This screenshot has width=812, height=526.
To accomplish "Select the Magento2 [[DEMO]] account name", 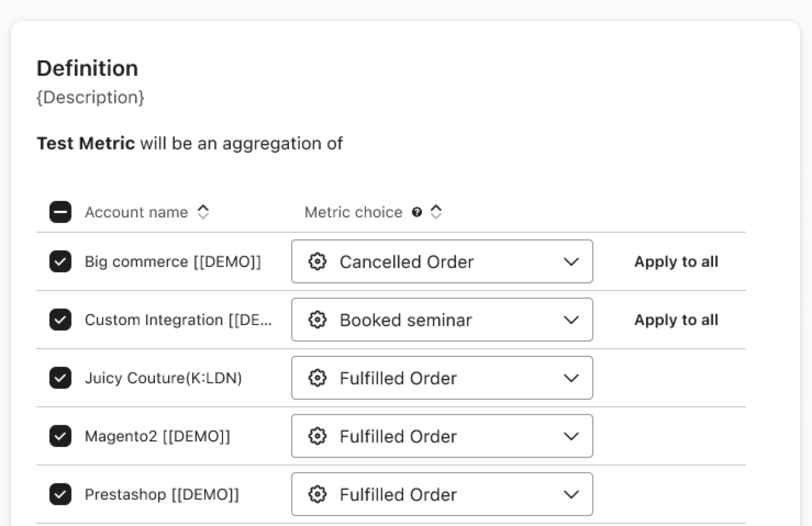I will point(157,436).
